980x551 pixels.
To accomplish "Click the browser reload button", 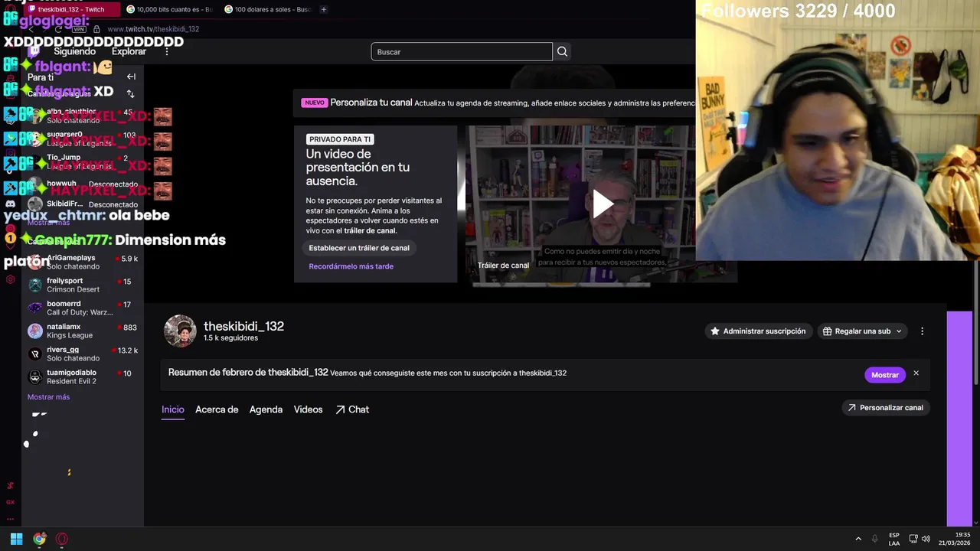I will 58,29.
